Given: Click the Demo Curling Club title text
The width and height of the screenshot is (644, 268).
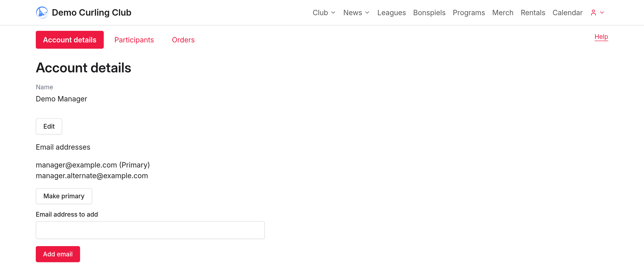Looking at the screenshot, I should click(91, 13).
